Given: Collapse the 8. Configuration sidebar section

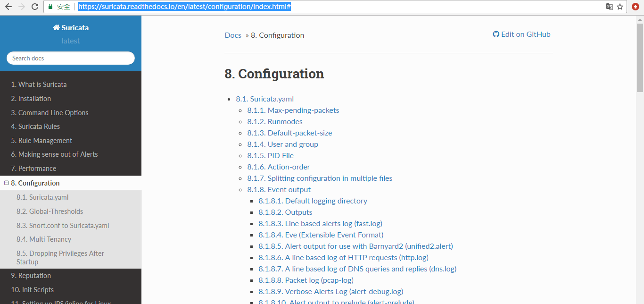Looking at the screenshot, I should tap(7, 183).
